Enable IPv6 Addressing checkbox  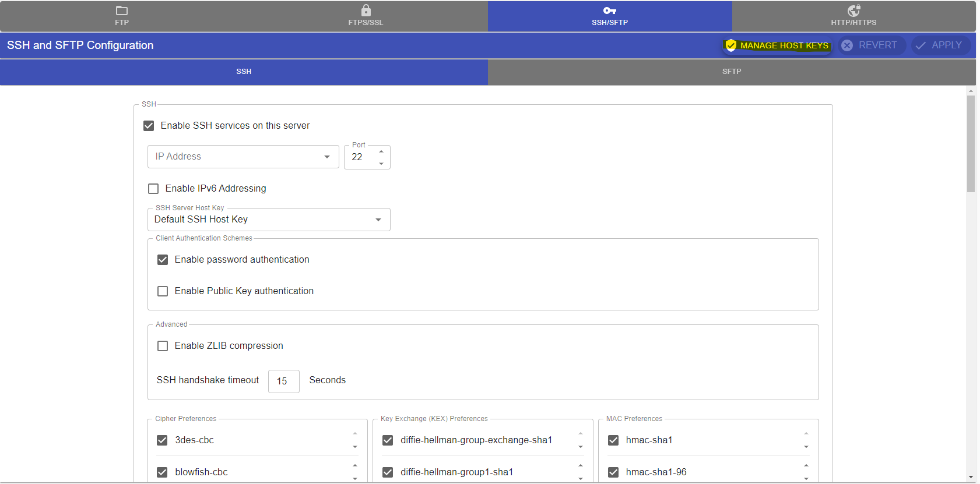(x=153, y=189)
